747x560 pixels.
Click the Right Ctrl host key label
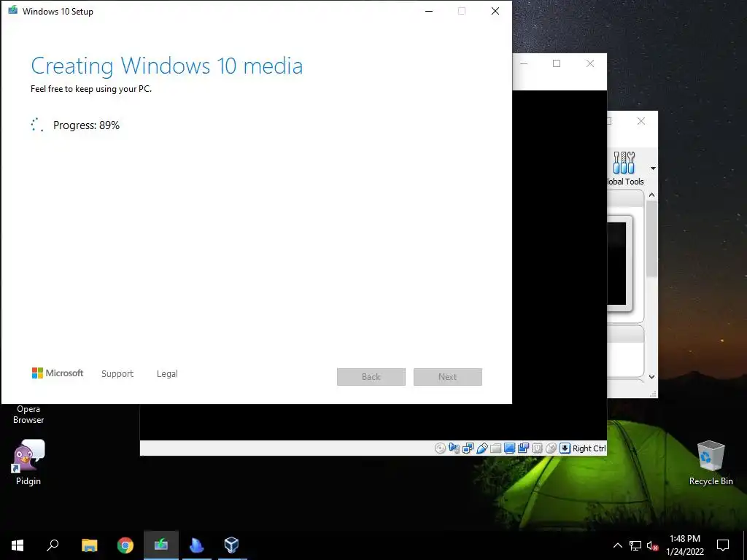tap(589, 448)
